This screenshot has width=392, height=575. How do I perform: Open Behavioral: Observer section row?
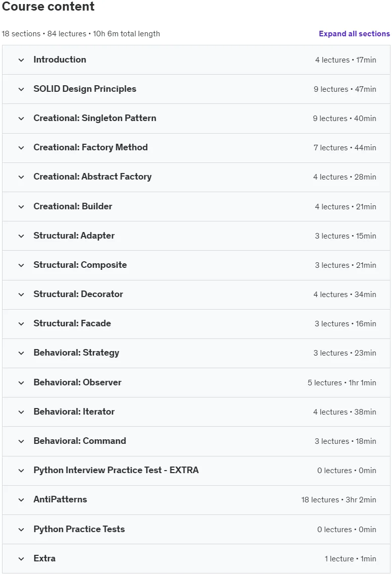(x=196, y=382)
